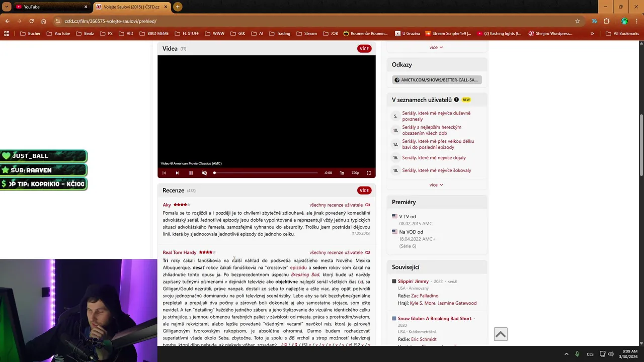Viewport: 644px width, 362px height.
Task: Open director Zac Palladino page
Action: 425,296
